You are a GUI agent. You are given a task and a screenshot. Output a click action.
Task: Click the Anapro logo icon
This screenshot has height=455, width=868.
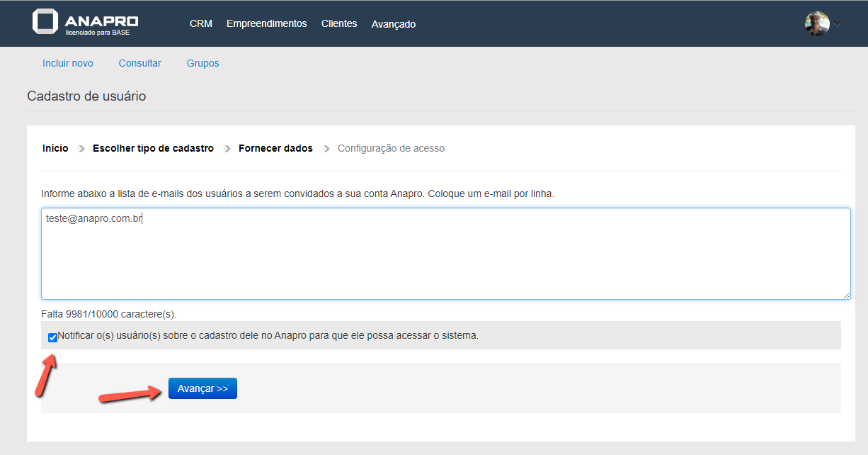45,22
